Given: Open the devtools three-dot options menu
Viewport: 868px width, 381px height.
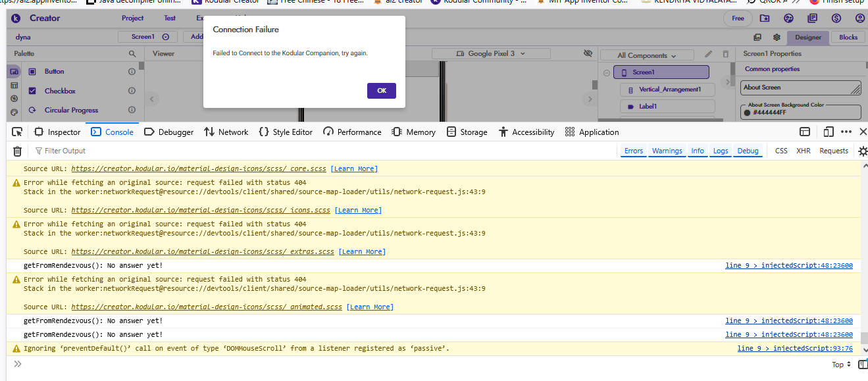Looking at the screenshot, I should (x=846, y=132).
